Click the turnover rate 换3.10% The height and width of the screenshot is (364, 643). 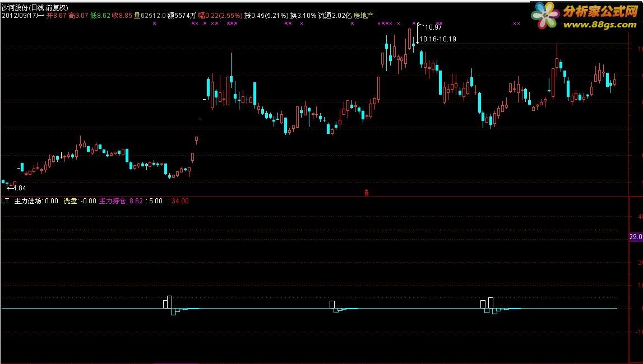point(303,16)
